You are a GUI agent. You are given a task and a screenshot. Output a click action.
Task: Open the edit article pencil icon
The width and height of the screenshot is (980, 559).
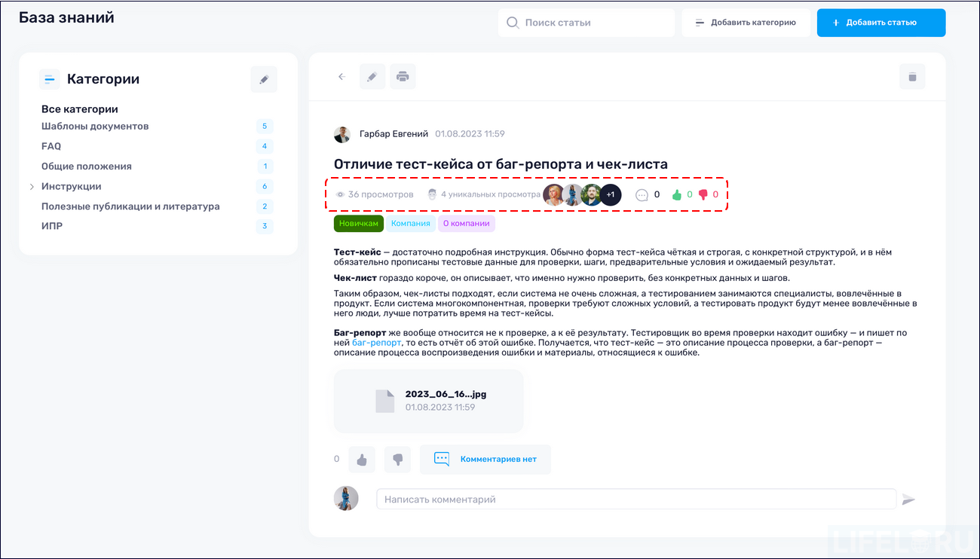(x=372, y=76)
